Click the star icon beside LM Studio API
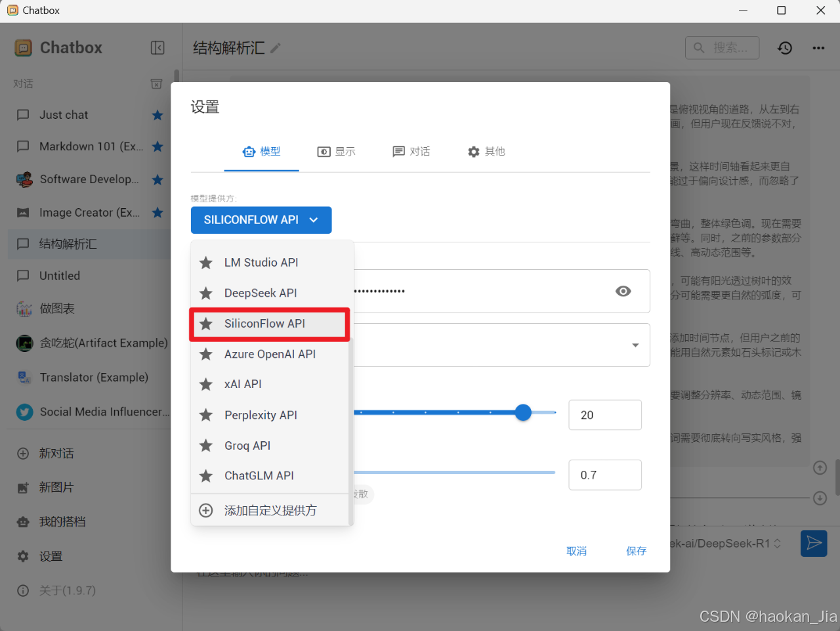Screen dimensions: 840x631 pos(206,263)
